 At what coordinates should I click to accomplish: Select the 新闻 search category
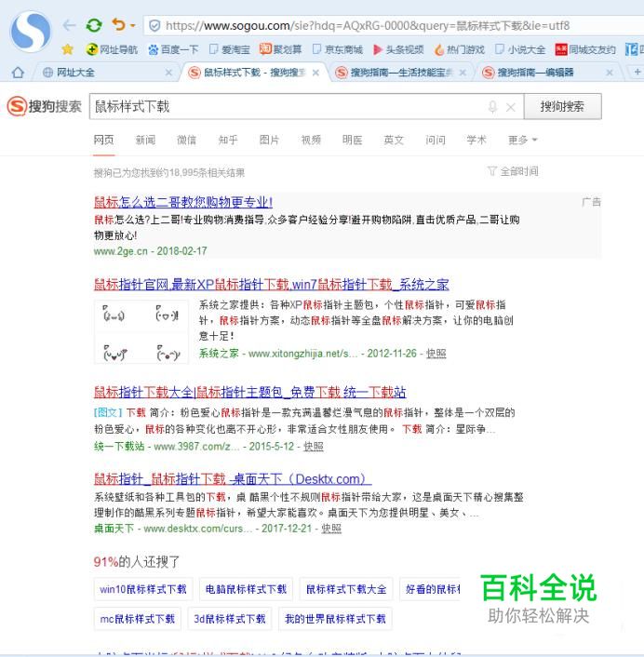tap(145, 140)
